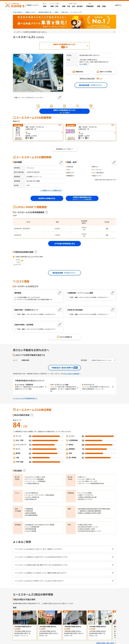This screenshot has height=644, width=129.
Task: Open 土地 in the header menu
Action: (x=73, y=6)
